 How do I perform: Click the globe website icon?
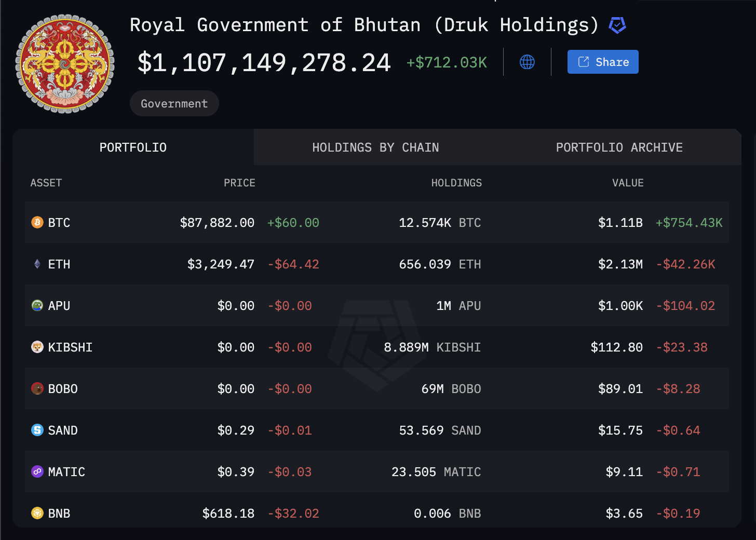527,62
